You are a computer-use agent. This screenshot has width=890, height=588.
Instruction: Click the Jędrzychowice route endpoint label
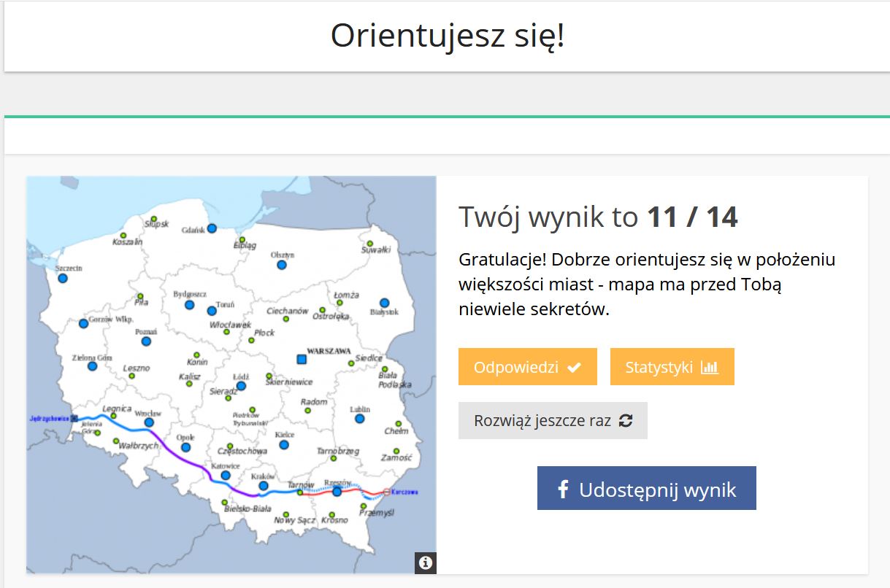(50, 419)
